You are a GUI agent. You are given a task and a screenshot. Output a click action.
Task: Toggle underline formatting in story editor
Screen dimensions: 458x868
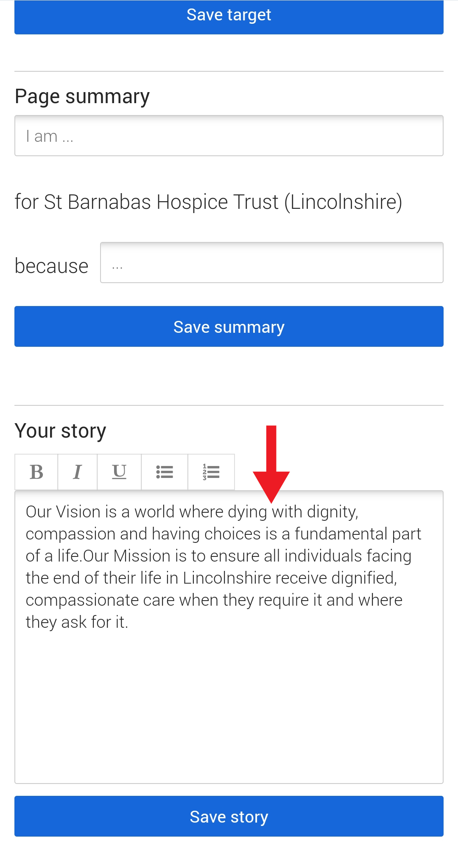(x=119, y=472)
